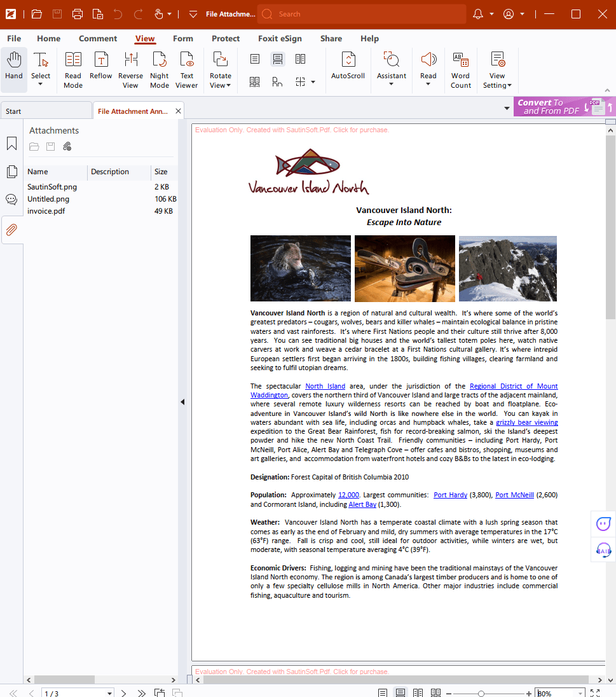Viewport: 616px width, 697px height.
Task: Follow the grizzly bear viewing hyperlink
Action: [x=526, y=422]
